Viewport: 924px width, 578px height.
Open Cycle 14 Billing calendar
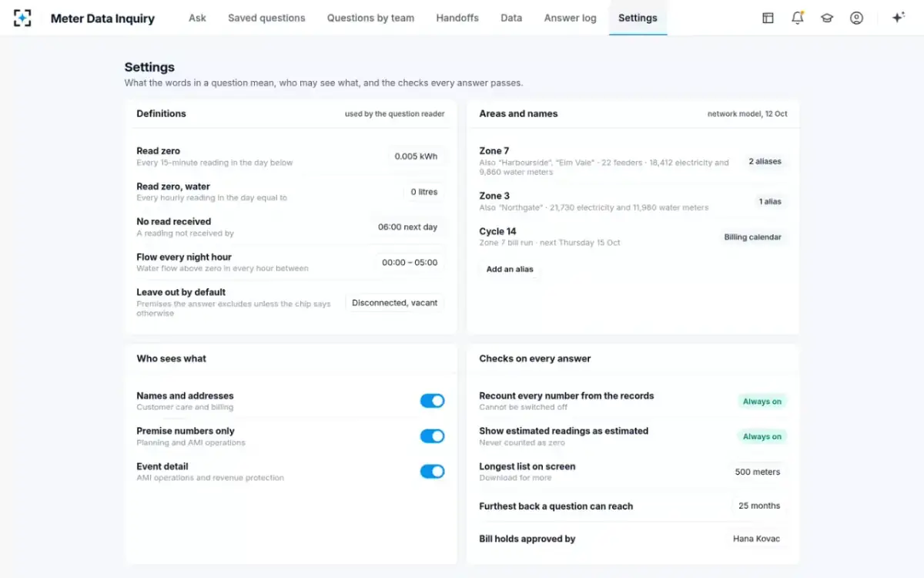[x=752, y=237]
